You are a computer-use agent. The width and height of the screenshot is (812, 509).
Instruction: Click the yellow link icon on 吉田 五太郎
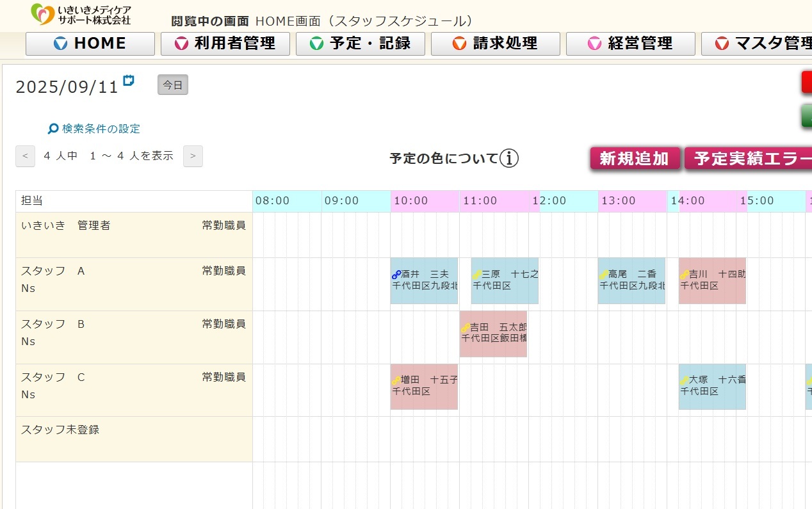point(465,328)
